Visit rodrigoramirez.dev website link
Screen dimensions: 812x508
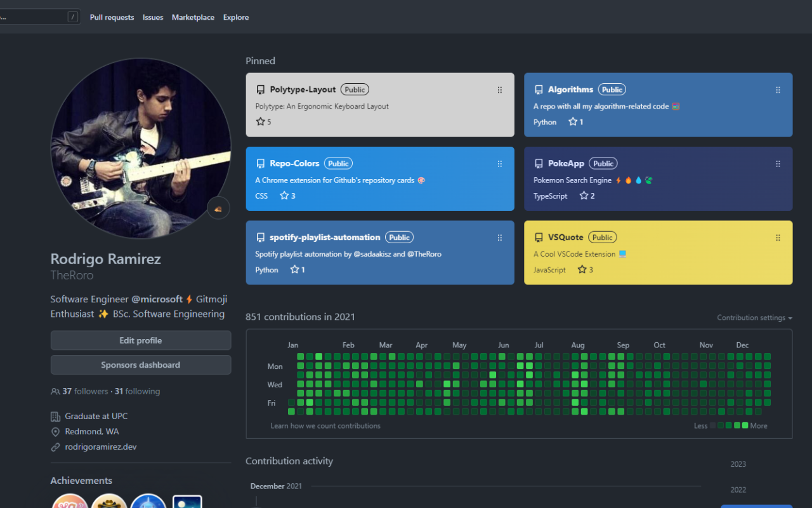(101, 447)
